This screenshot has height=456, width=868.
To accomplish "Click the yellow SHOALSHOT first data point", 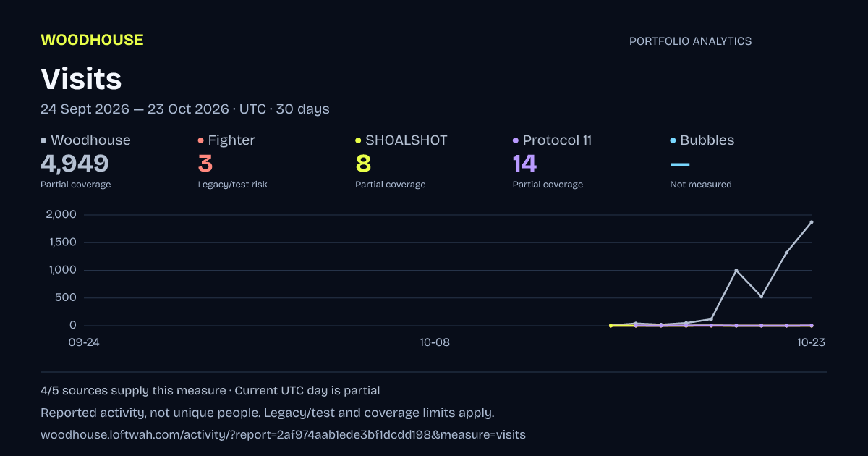I will coord(610,326).
